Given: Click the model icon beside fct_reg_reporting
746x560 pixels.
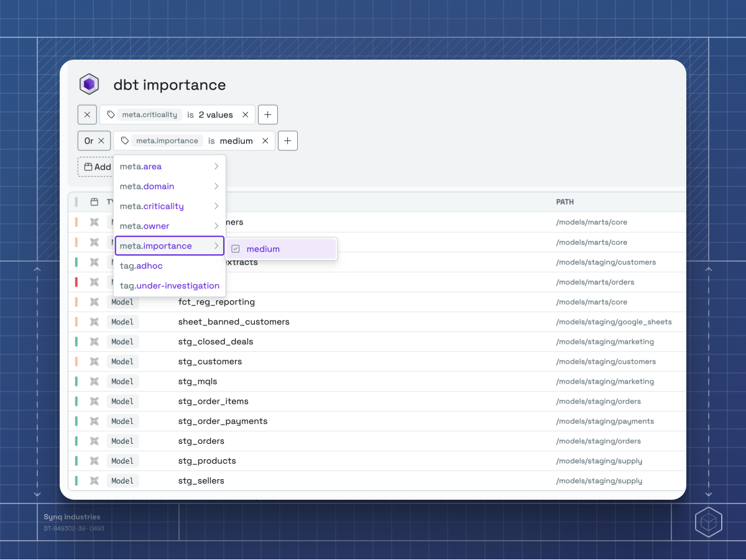Looking at the screenshot, I should (x=94, y=301).
